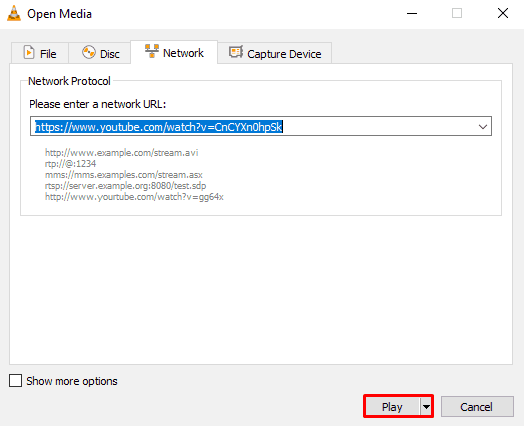
Task: Click the Cancel button
Action: click(477, 407)
